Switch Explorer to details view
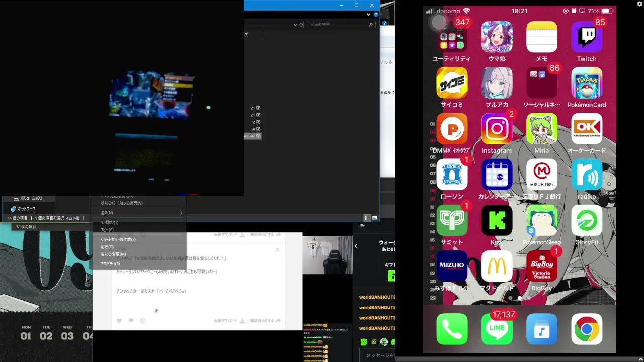This screenshot has height=362, width=644. (366, 218)
